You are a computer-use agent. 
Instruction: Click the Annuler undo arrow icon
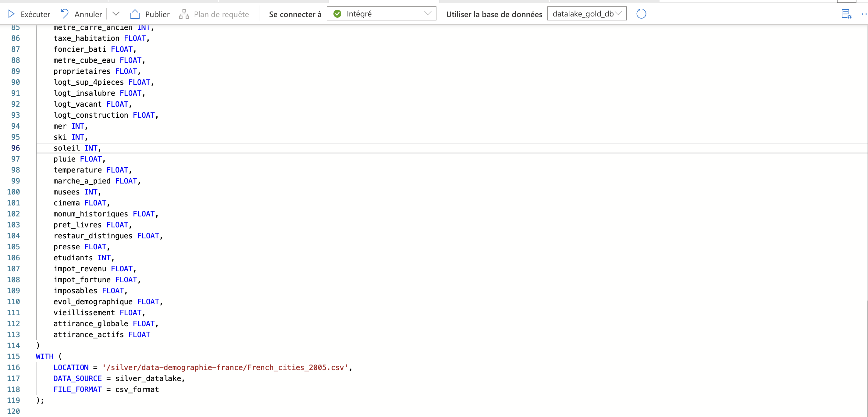(x=64, y=14)
